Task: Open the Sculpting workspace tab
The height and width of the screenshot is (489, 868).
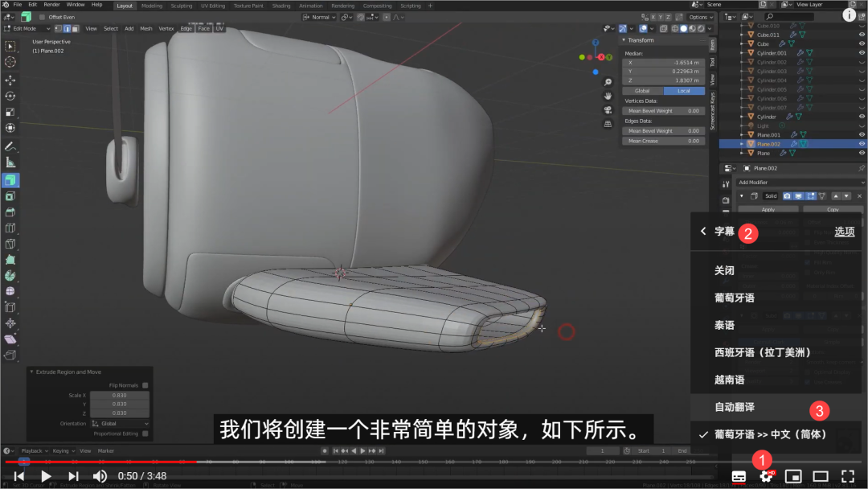Action: click(x=182, y=6)
